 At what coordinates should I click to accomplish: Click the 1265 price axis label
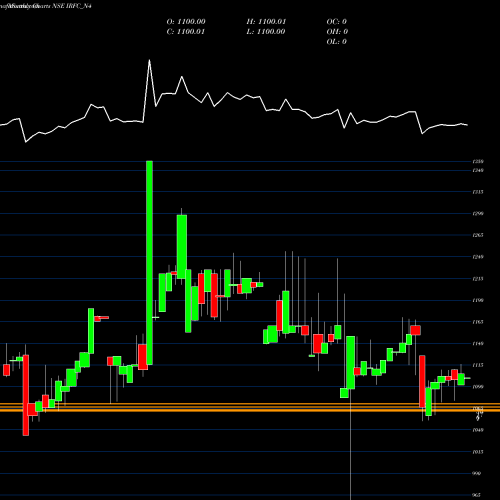[x=478, y=235]
